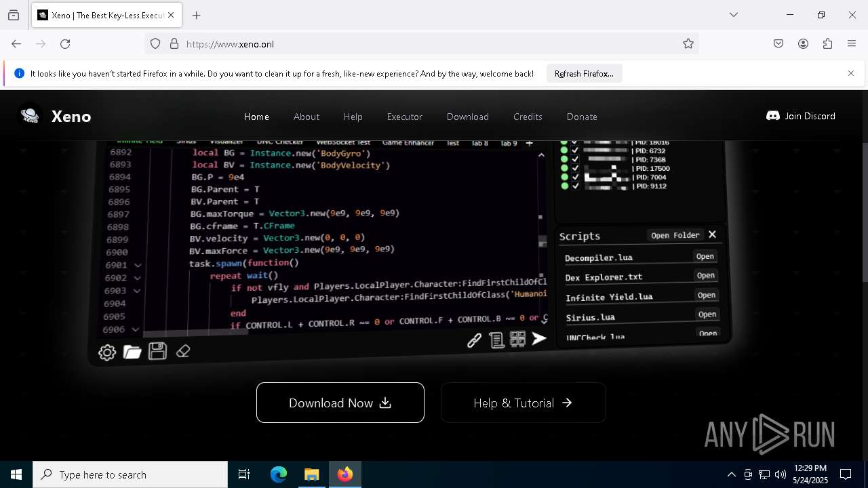Open File Explorer from taskbar
The image size is (868, 488).
click(x=311, y=474)
